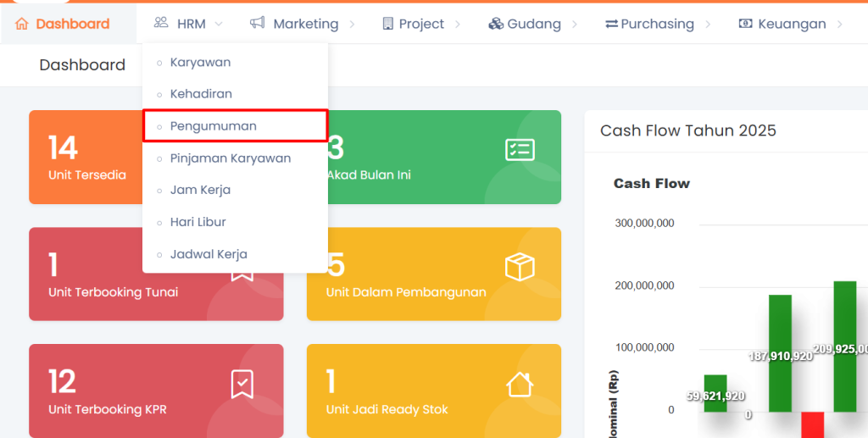The width and height of the screenshot is (868, 438).
Task: Click the Gudang boxes icon
Action: (496, 24)
